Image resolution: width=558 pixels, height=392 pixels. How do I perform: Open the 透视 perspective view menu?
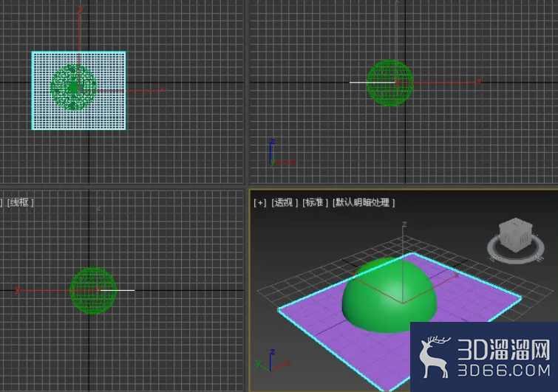click(x=285, y=202)
